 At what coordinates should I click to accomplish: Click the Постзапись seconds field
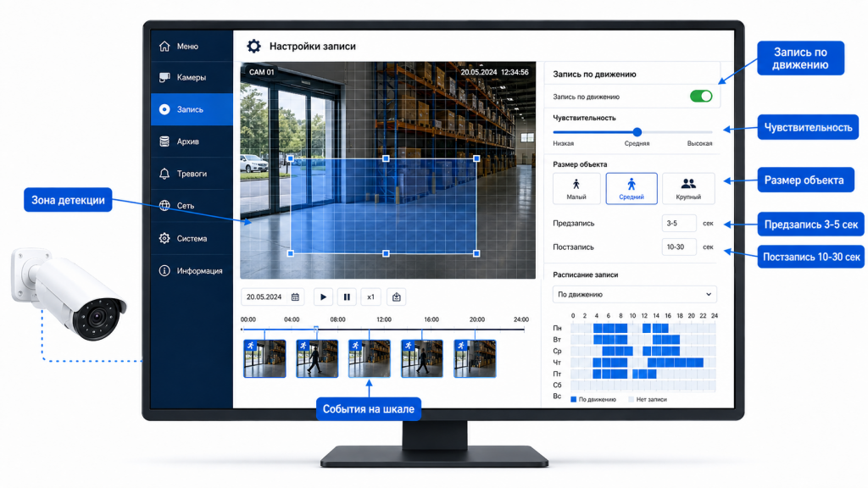(679, 247)
